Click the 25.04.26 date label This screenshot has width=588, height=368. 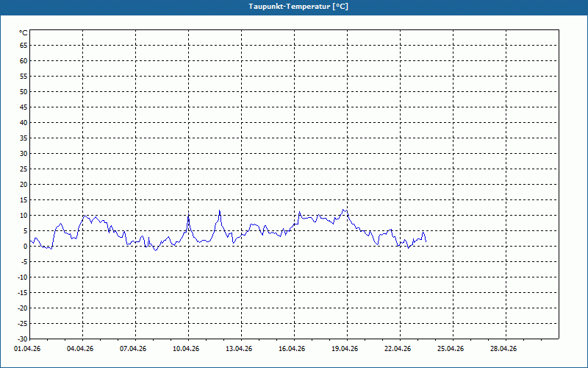pos(451,349)
